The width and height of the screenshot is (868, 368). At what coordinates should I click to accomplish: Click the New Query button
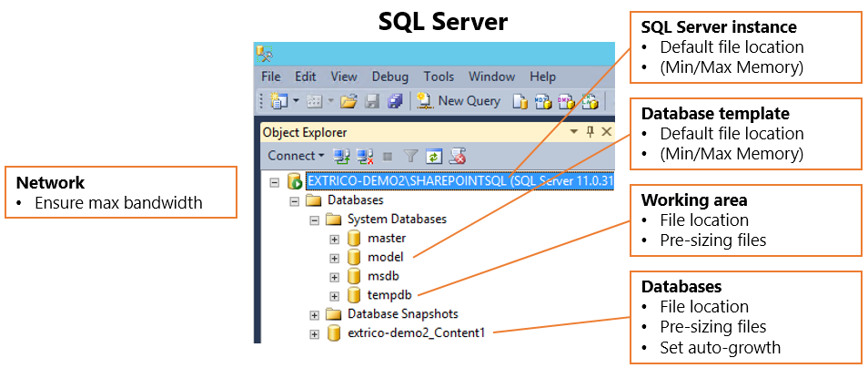pyautogui.click(x=459, y=101)
